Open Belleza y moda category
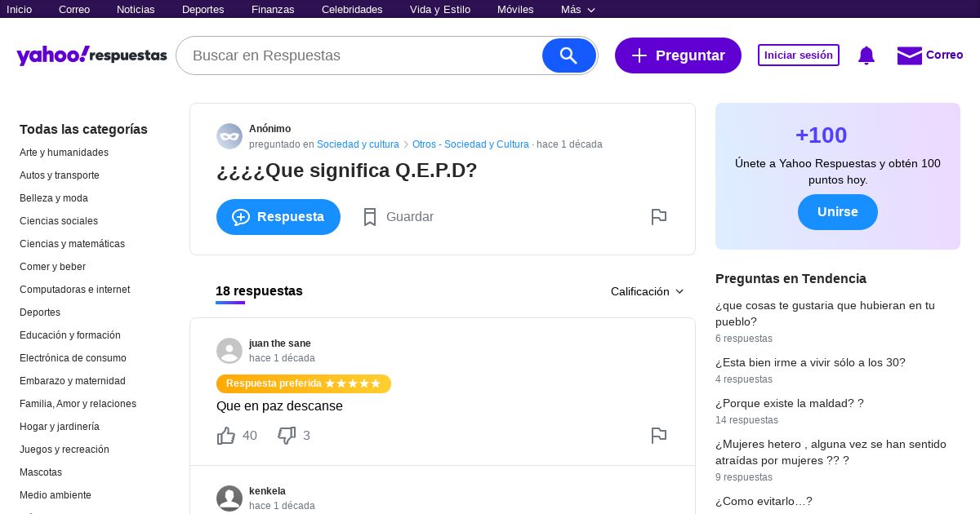 pyautogui.click(x=54, y=198)
